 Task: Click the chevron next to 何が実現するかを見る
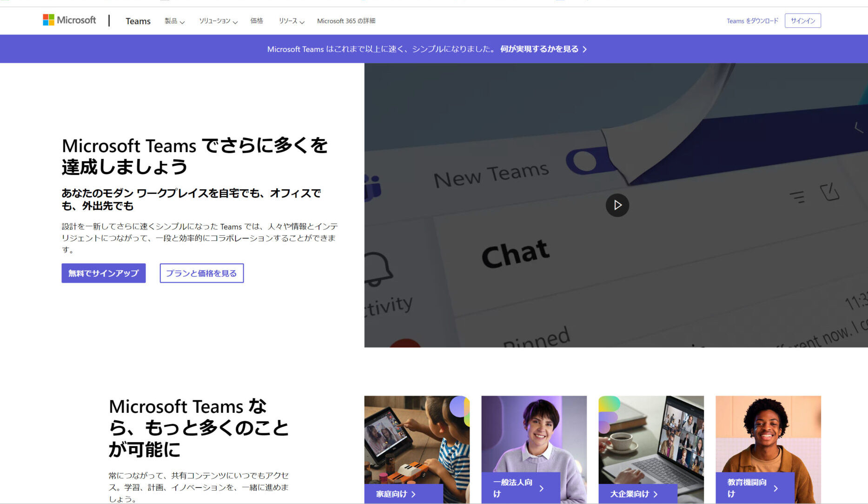coord(585,49)
